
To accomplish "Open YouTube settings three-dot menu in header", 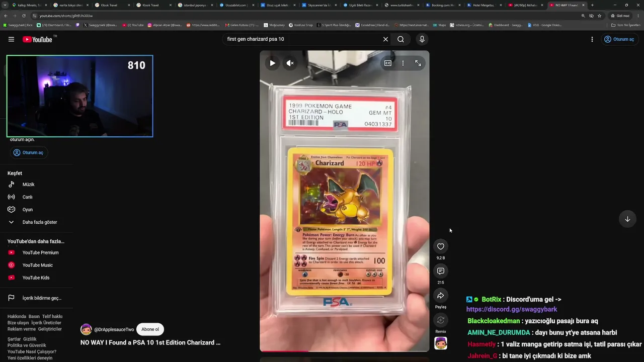I will (592, 39).
